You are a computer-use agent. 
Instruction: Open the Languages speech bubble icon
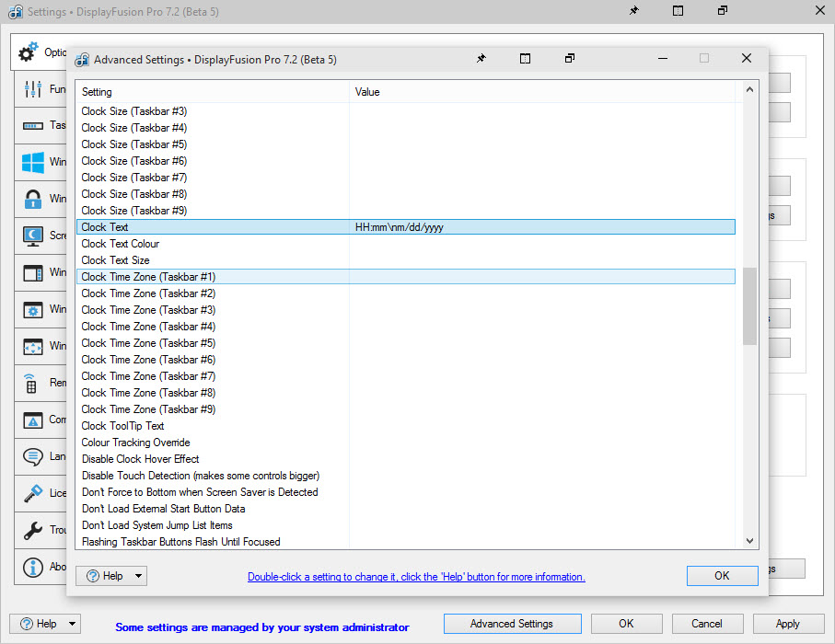point(33,456)
